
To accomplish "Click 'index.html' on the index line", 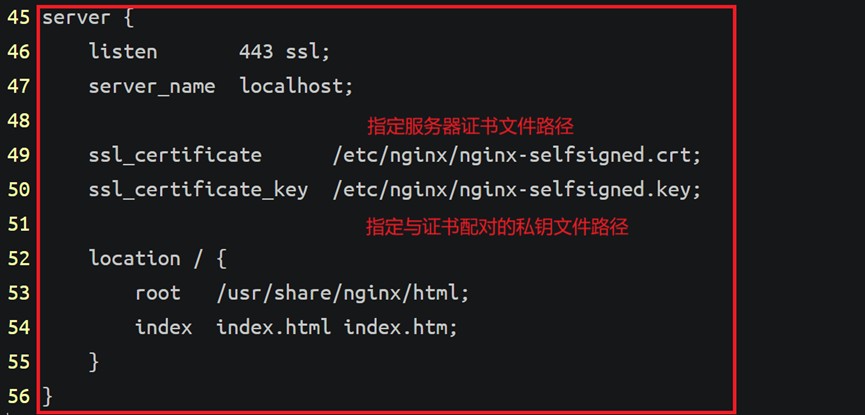I will (273, 327).
